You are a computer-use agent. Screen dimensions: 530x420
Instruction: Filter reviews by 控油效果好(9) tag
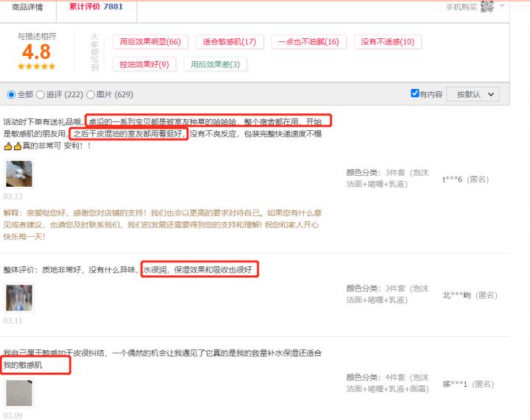[x=144, y=65]
